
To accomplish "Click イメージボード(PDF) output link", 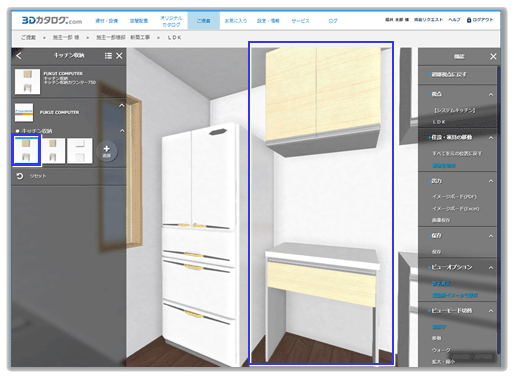I will tap(454, 197).
